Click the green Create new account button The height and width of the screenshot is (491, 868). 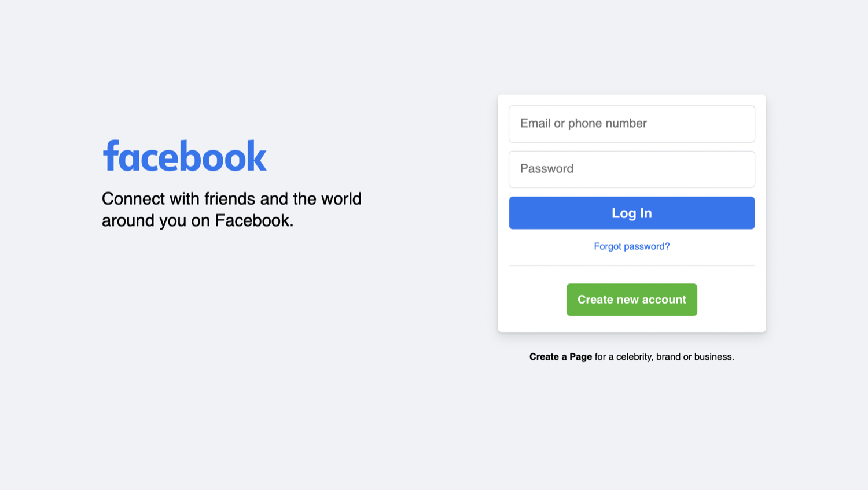631,300
